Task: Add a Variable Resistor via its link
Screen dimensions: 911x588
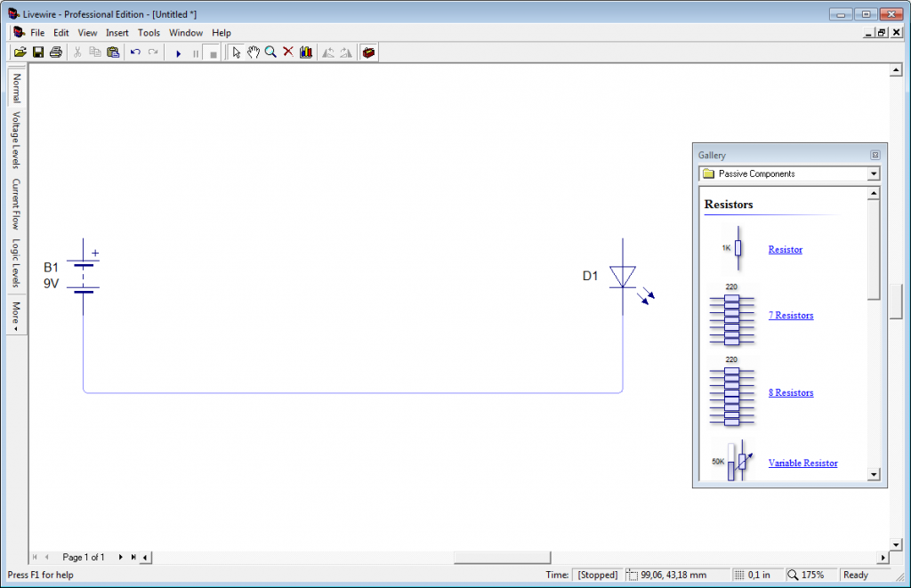Action: (802, 463)
